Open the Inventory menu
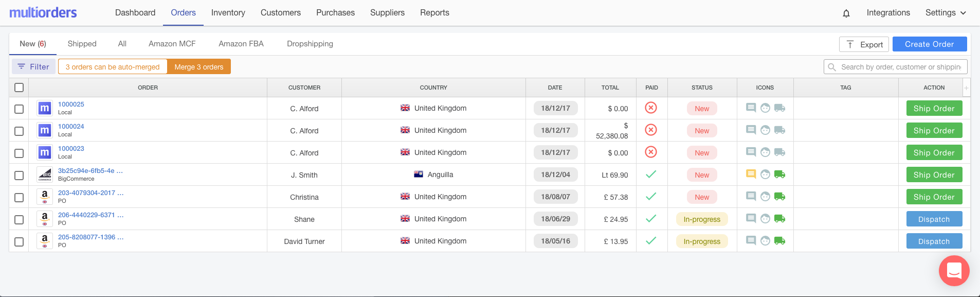Screen dimensions: 980x297 pyautogui.click(x=228, y=13)
